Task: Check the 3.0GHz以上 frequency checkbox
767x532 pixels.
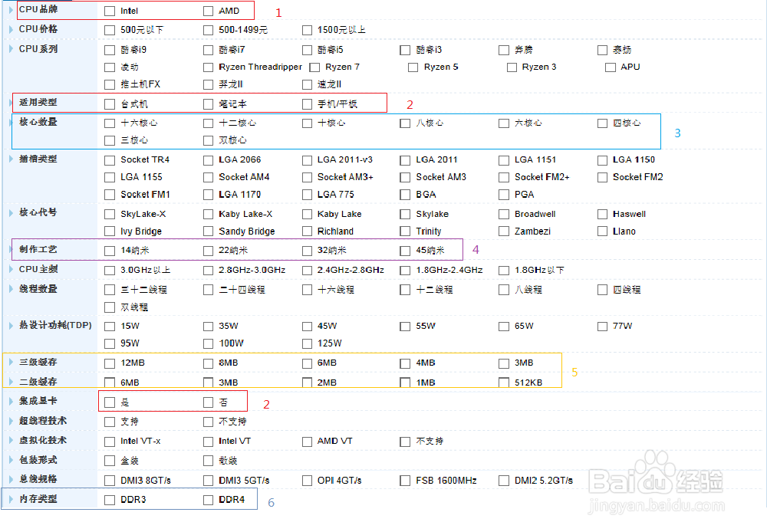Action: [x=110, y=271]
